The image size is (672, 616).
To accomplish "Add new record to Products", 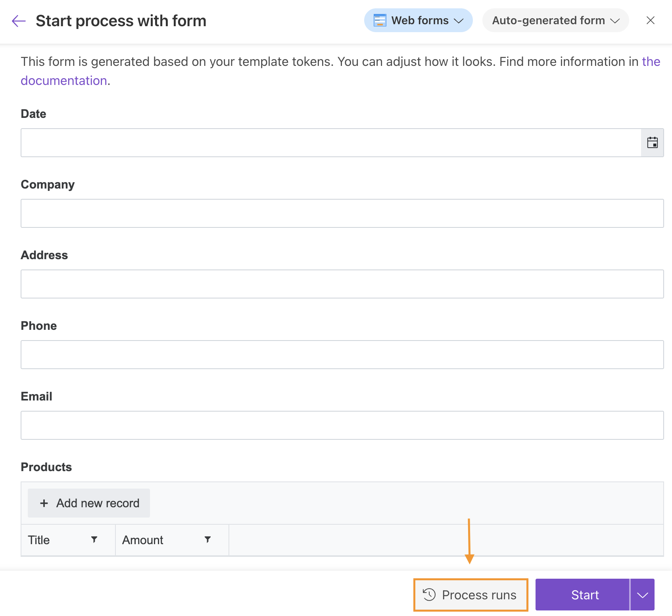I will (x=89, y=503).
